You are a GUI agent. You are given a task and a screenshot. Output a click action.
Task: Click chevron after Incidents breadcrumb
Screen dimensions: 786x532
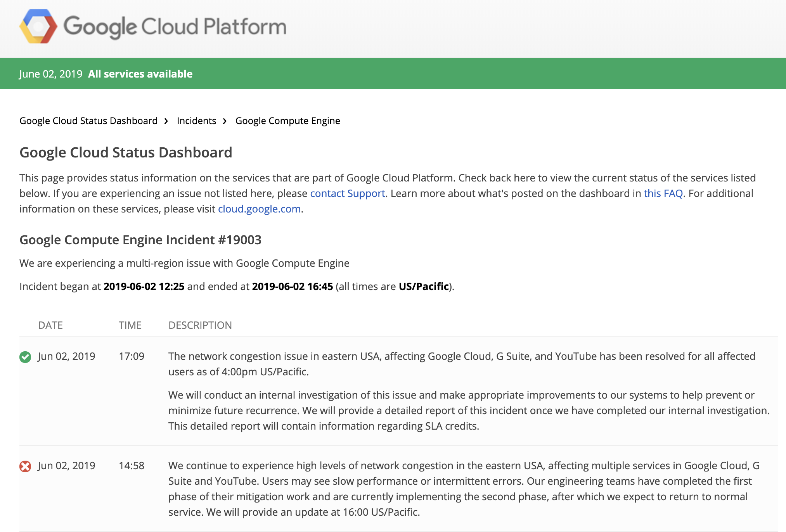(225, 121)
